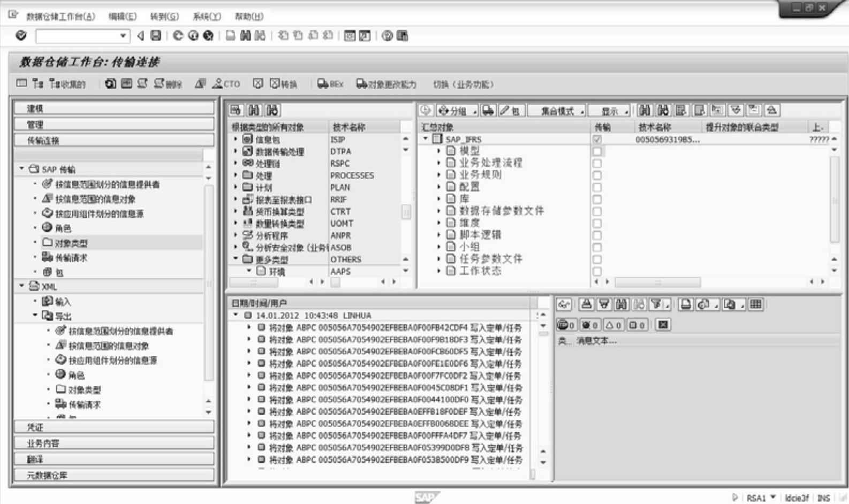The width and height of the screenshot is (849, 504).
Task: Open the 显示 dropdown
Action: 609,111
